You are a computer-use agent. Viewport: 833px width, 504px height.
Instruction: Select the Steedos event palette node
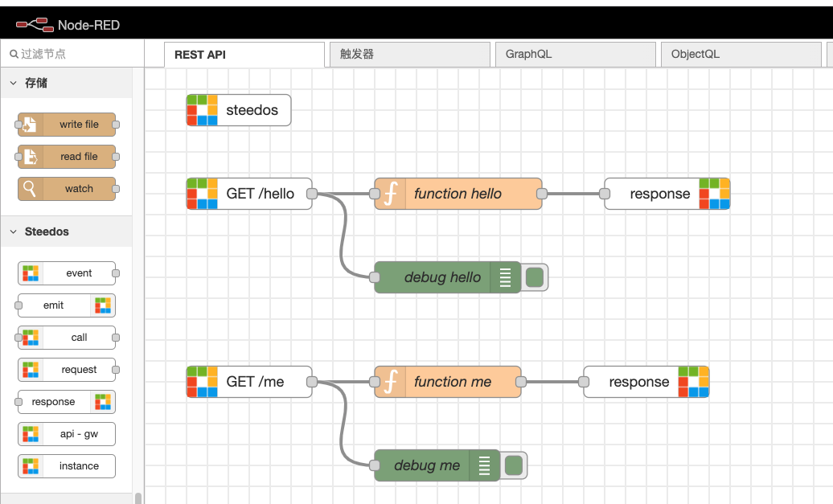coord(68,273)
